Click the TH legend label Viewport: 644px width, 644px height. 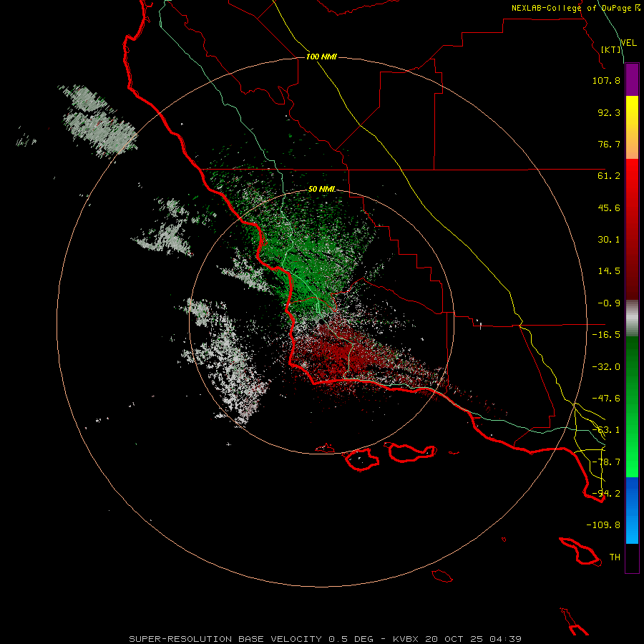click(615, 557)
